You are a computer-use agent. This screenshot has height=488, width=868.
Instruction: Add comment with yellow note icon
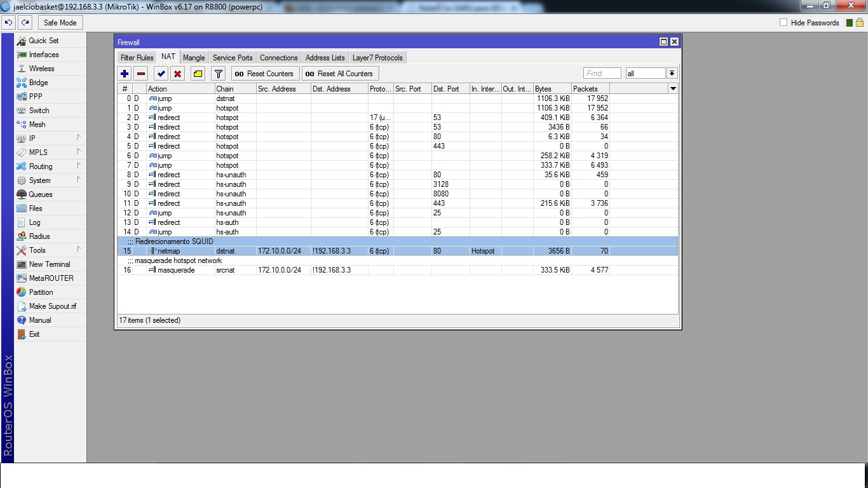(x=198, y=74)
